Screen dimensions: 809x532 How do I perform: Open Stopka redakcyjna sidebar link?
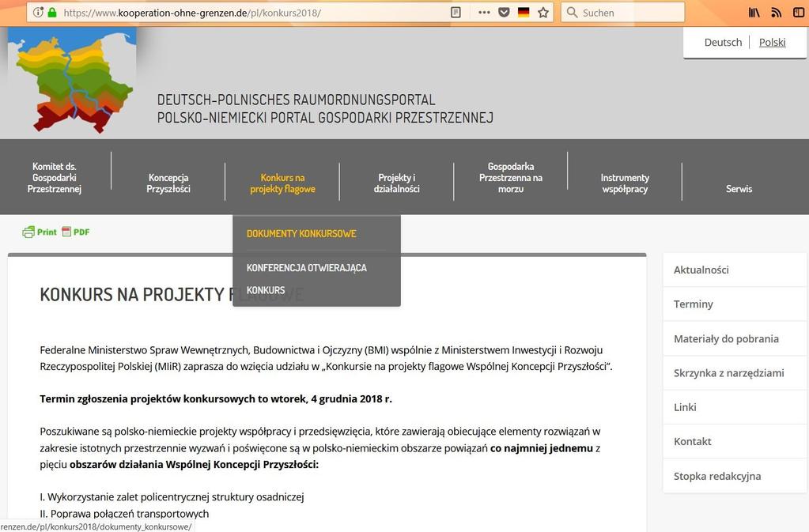735,476
